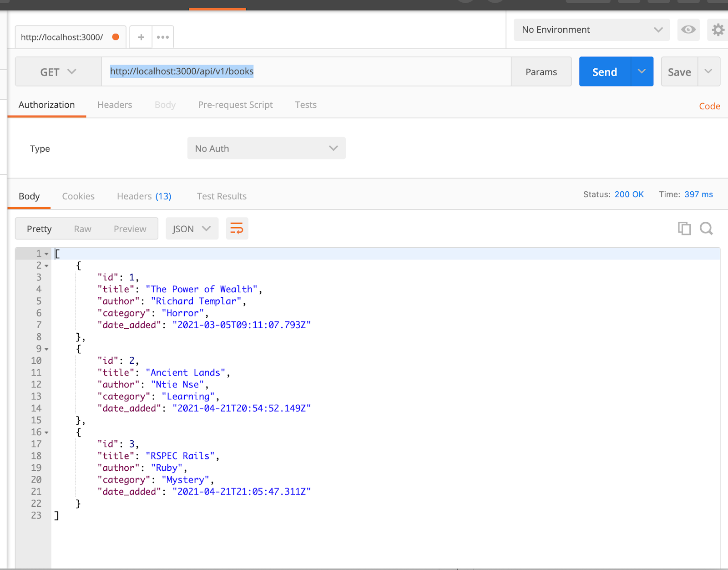
Task: Switch response view to Raw
Action: tap(82, 229)
